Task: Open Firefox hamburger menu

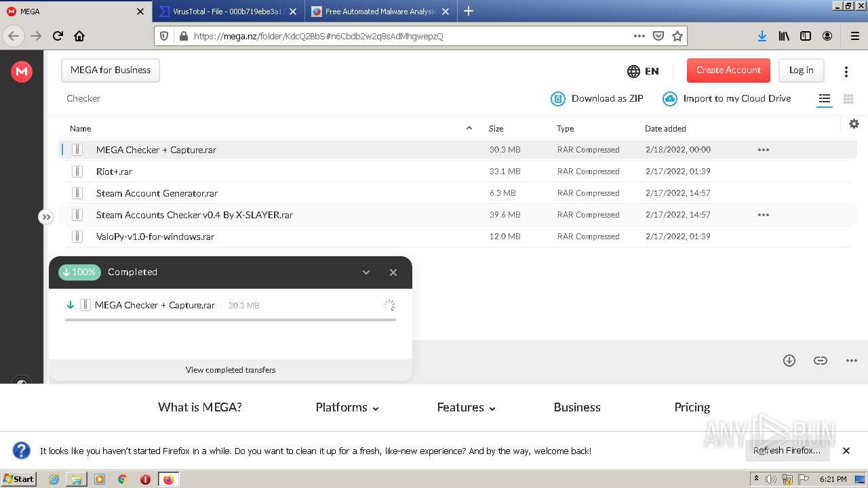Action: click(855, 36)
